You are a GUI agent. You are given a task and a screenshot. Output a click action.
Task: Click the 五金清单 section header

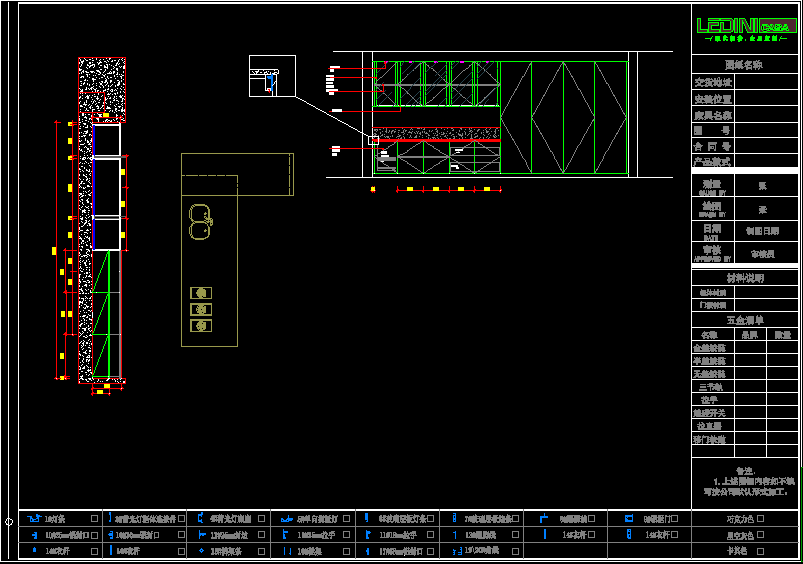point(744,320)
